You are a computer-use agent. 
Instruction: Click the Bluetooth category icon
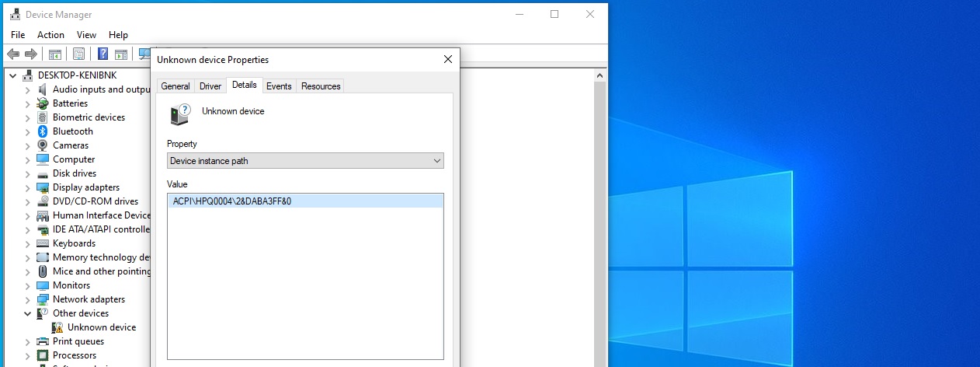(x=43, y=131)
